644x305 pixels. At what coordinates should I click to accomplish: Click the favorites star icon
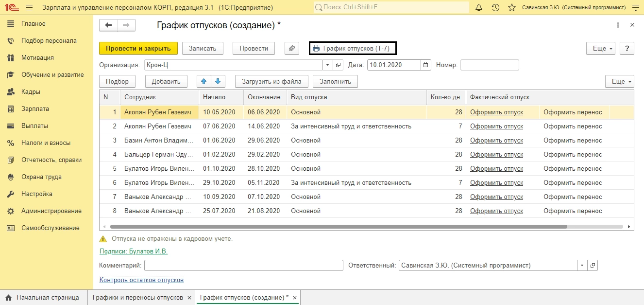tap(511, 8)
